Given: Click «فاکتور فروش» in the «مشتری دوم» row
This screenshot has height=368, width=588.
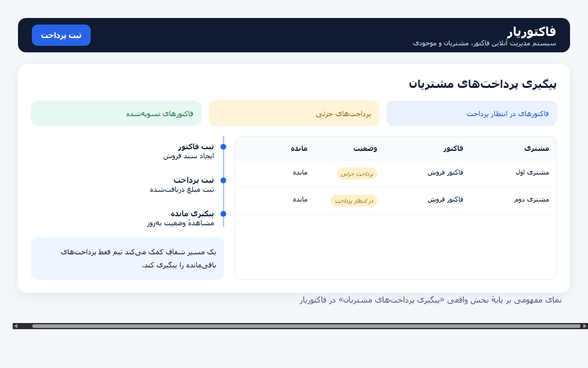Looking at the screenshot, I should tap(445, 200).
